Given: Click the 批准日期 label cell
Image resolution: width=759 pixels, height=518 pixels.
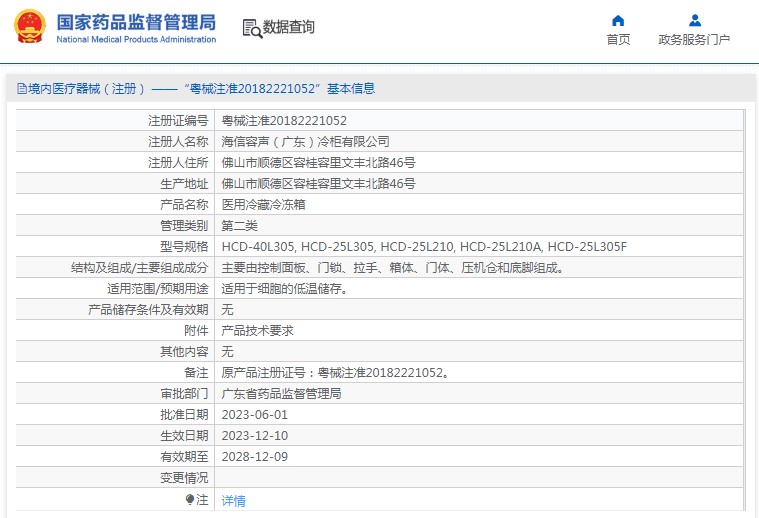Looking at the screenshot, I should coord(115,415).
